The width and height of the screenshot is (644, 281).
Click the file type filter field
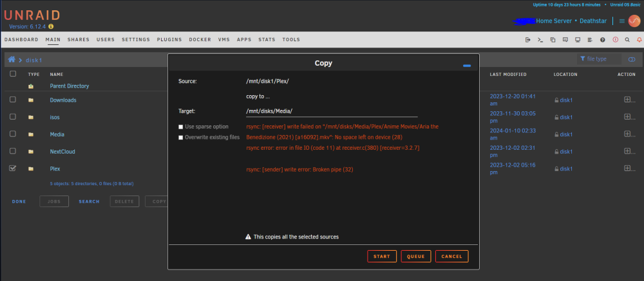pyautogui.click(x=599, y=59)
